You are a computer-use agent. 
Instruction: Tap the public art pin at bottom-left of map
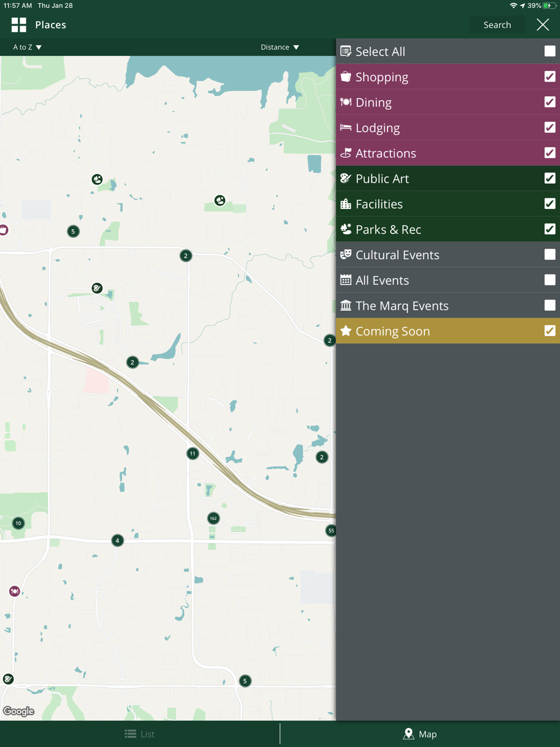coord(8,679)
